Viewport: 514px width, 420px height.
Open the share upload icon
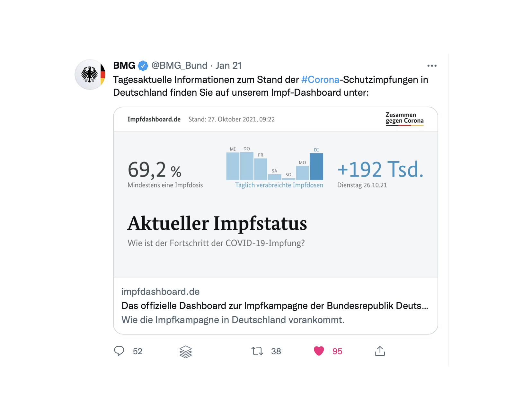coord(380,351)
